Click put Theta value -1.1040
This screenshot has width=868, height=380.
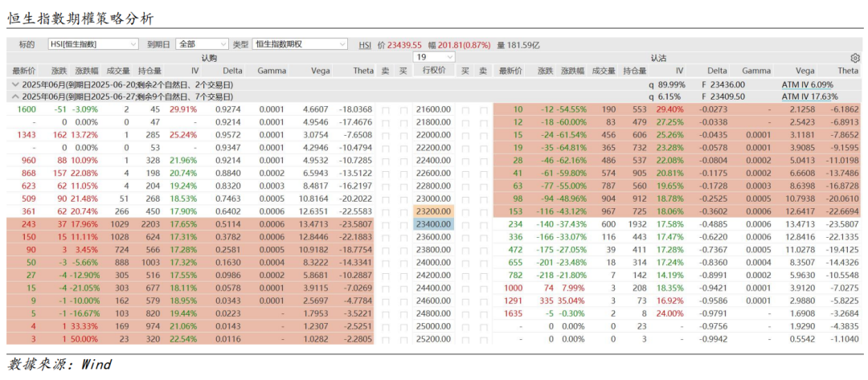pyautogui.click(x=845, y=338)
